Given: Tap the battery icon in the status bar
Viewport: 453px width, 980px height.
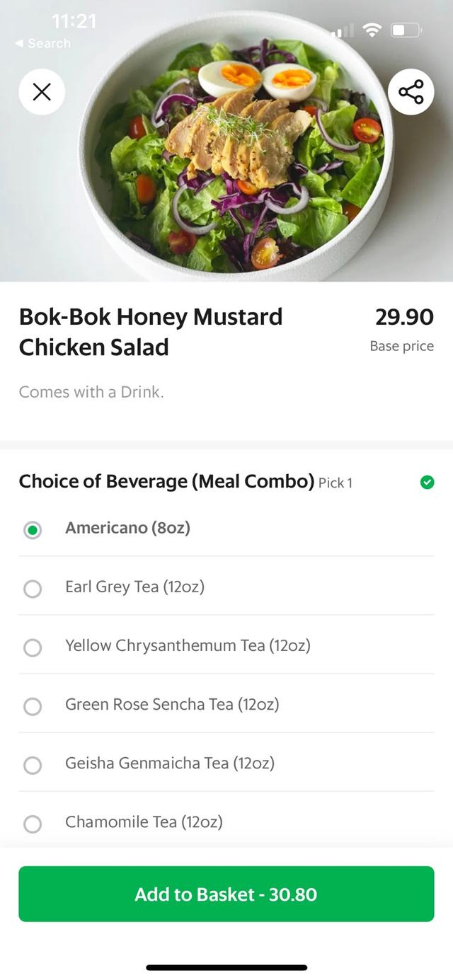Looking at the screenshot, I should (x=406, y=30).
